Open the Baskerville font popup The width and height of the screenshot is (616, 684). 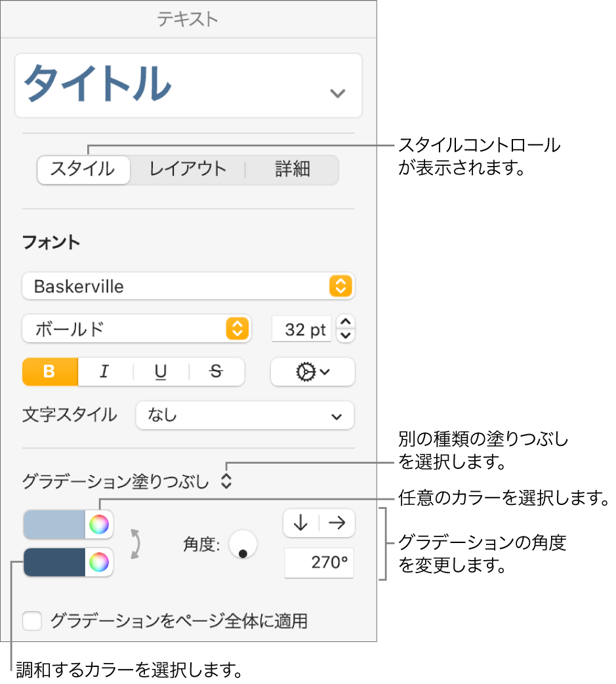188,286
